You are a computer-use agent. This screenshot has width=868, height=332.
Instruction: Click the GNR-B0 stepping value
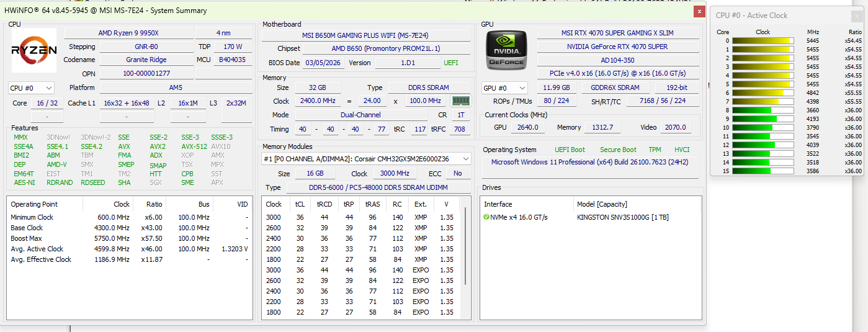(146, 47)
